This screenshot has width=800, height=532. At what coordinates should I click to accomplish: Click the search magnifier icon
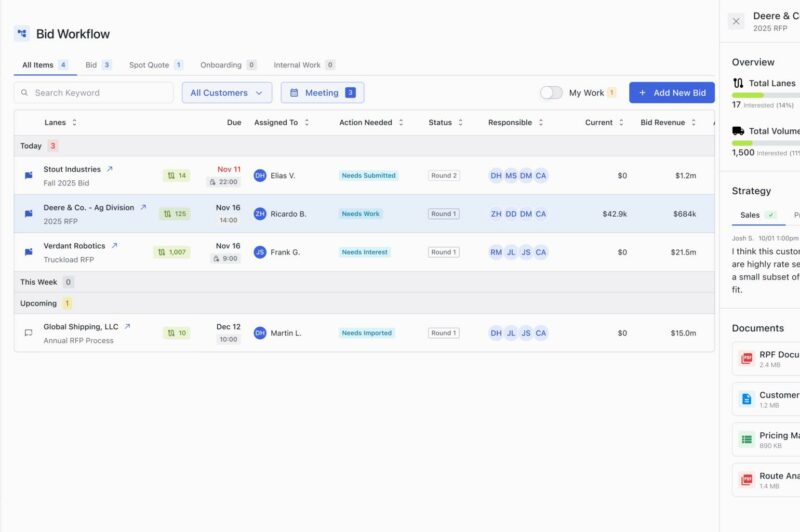24,93
